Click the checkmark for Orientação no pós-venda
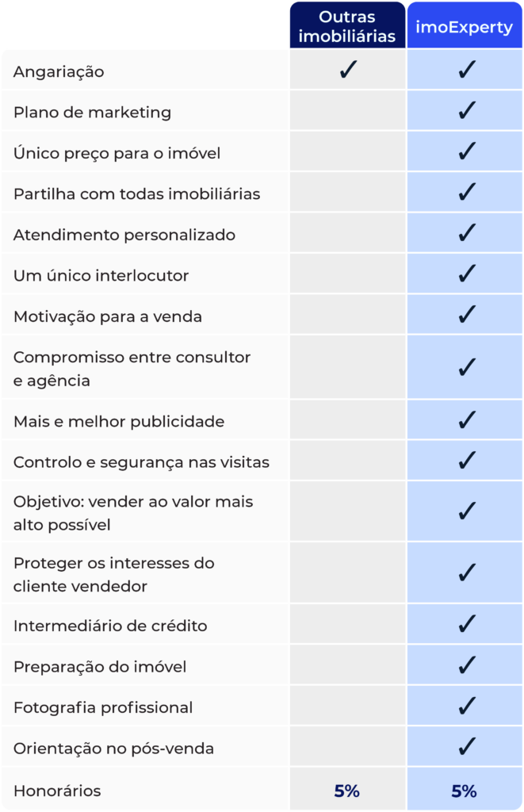Viewport: 524px width, 812px height. click(x=466, y=747)
